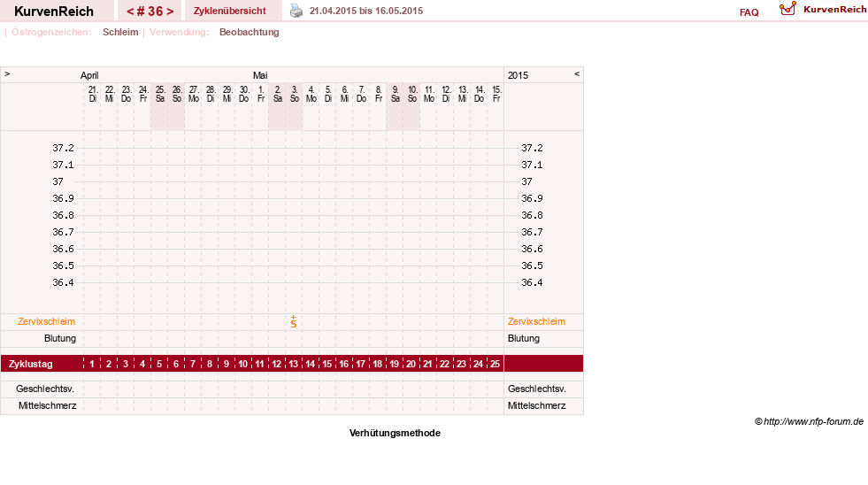
Task: Click date column 21. Di
Action: pos(92,94)
